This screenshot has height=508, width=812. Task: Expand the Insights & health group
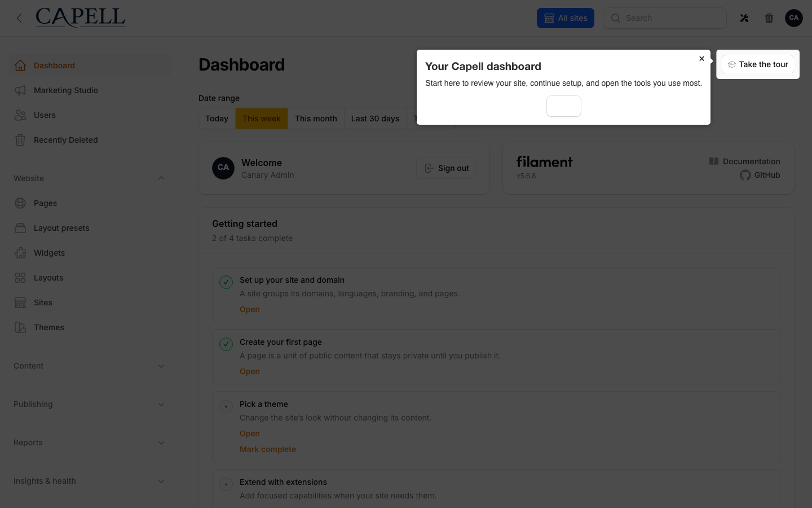coord(90,481)
